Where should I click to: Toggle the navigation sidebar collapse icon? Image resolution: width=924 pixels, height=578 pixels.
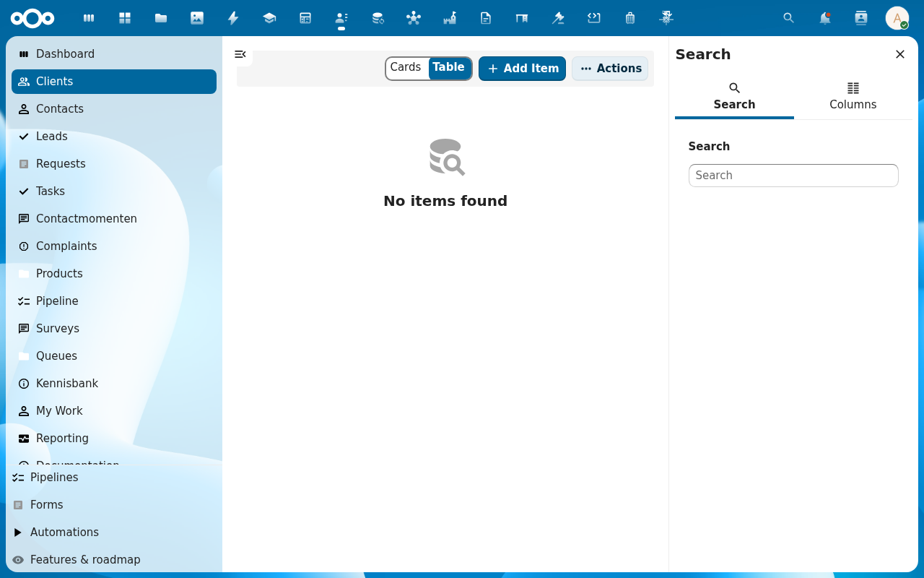[x=240, y=54]
